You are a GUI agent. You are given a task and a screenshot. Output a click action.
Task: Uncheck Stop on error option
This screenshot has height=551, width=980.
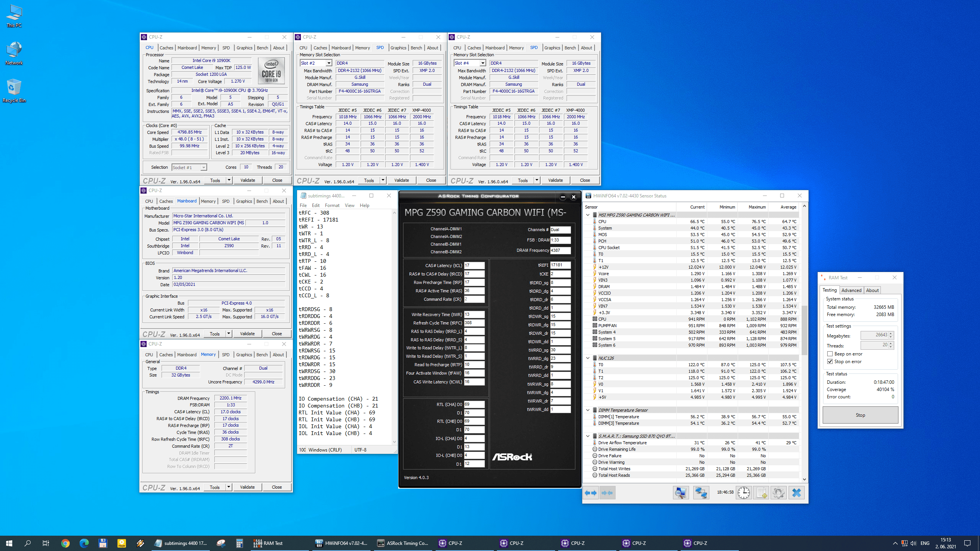click(830, 362)
